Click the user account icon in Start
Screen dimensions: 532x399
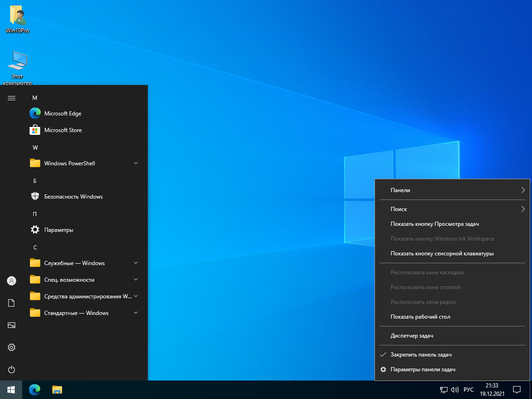pyautogui.click(x=12, y=281)
